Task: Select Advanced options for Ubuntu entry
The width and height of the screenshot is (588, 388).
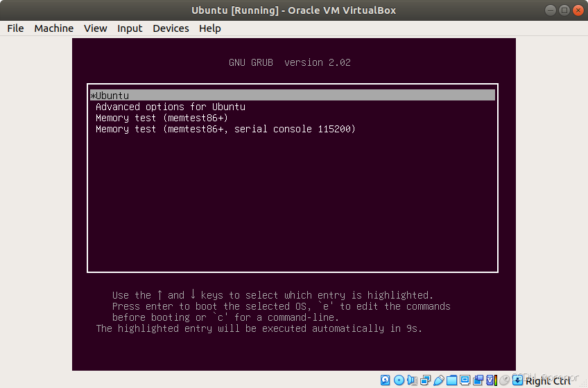Action: (171, 107)
